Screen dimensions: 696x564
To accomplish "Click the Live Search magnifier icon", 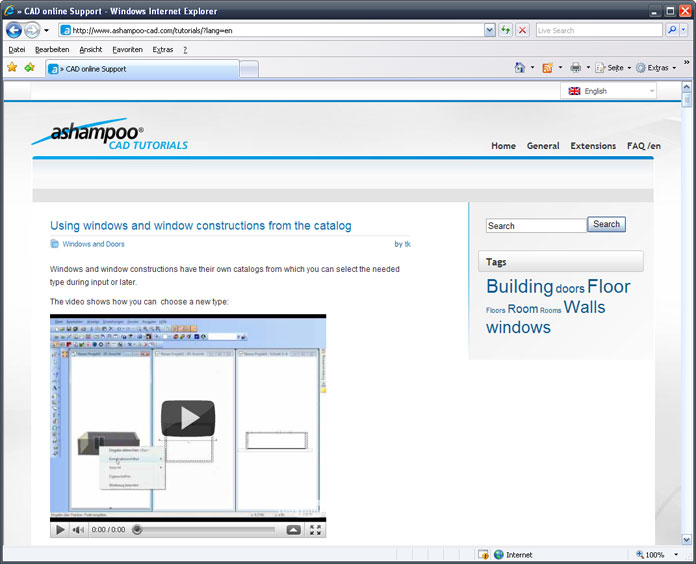I will point(672,30).
